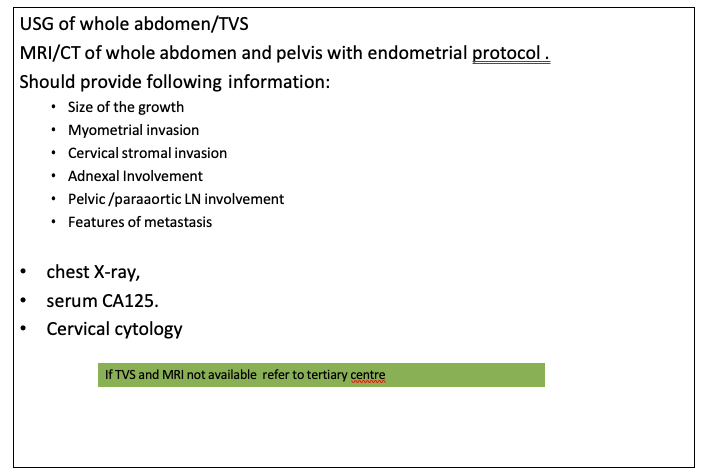Screen dimensions: 703x472
Task: Click the bullet before "chest X-ray,"
Action: pyautogui.click(x=22, y=273)
